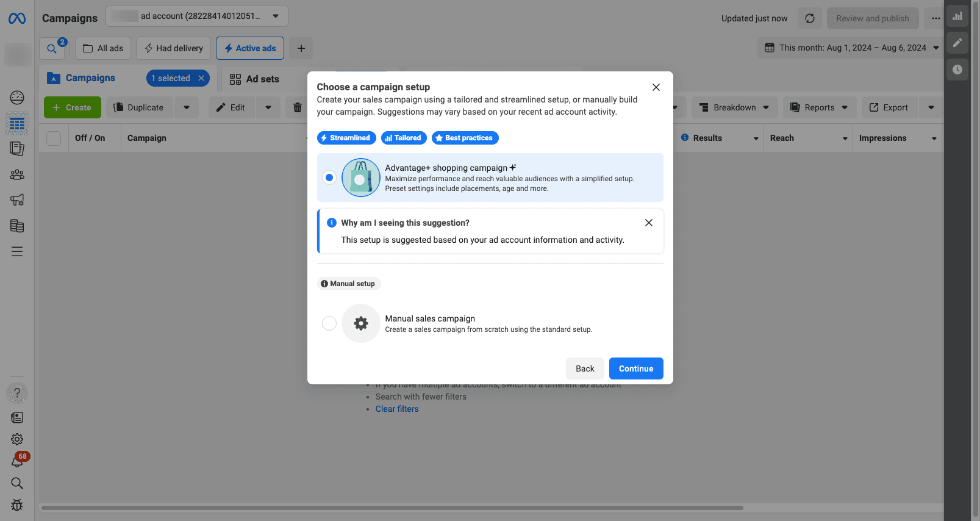Open the settings gear in sidebar
980x521 pixels.
pyautogui.click(x=17, y=439)
